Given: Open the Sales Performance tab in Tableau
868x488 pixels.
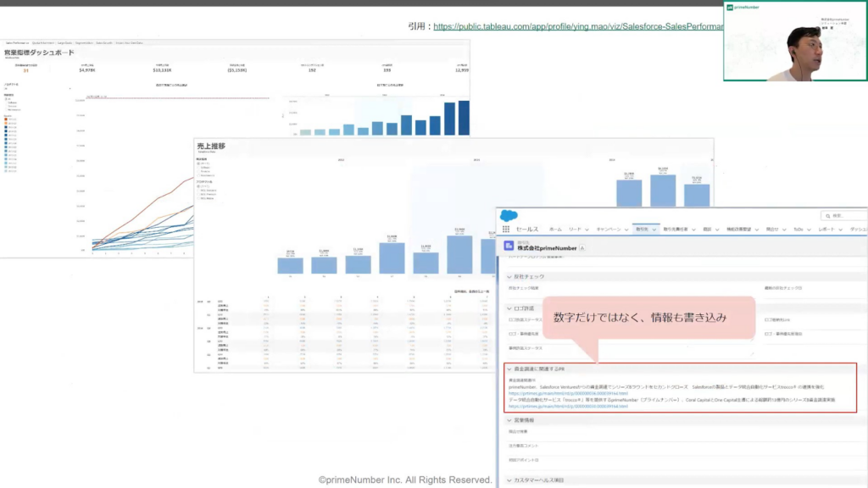Looking at the screenshot, I should pyautogui.click(x=15, y=42).
